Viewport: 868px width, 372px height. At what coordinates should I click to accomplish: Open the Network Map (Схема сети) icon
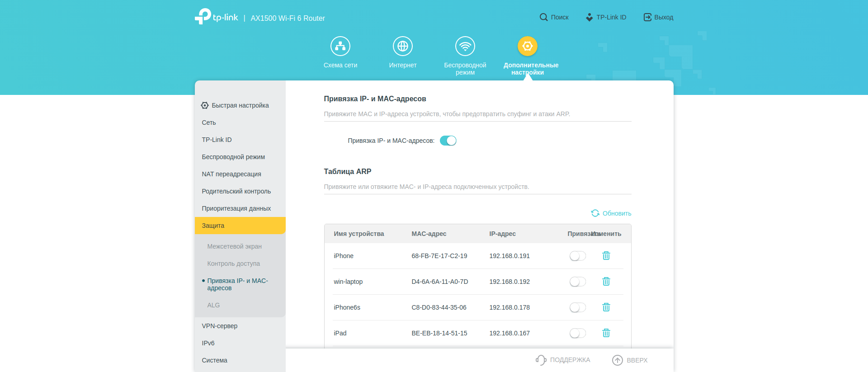point(340,46)
